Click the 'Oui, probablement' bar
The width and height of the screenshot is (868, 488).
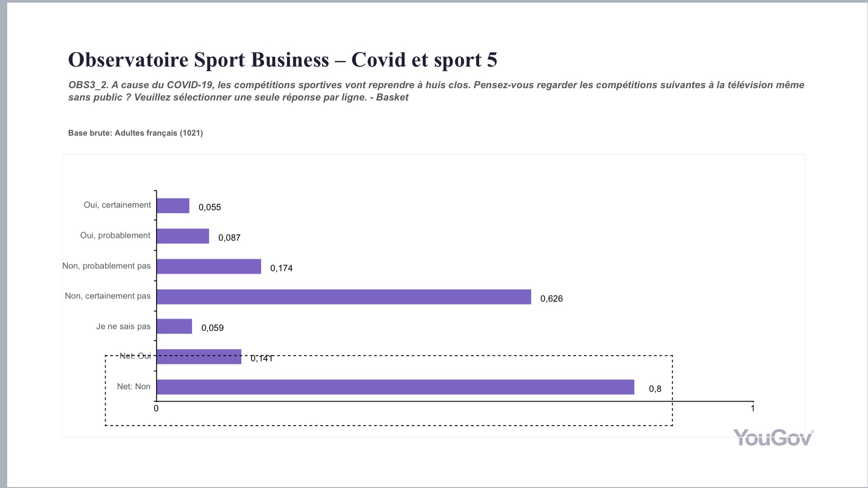(x=183, y=236)
